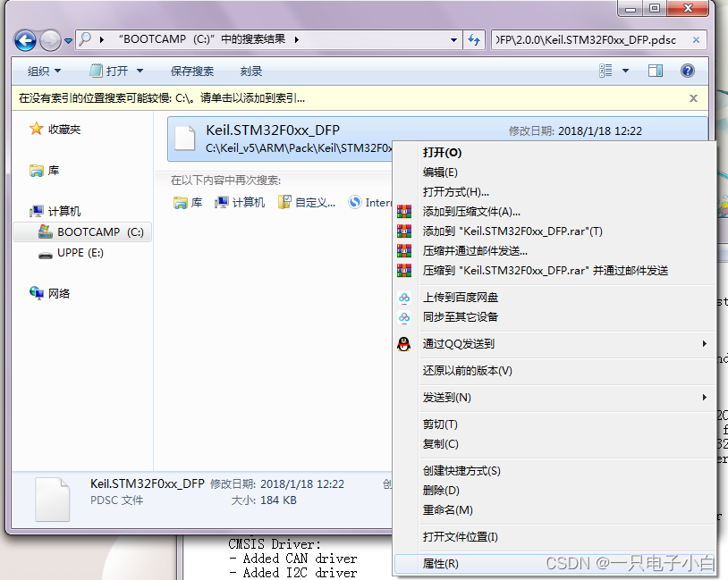Screen dimensions: 728x580
Task: Open the 组织 menu
Action: pyautogui.click(x=44, y=71)
